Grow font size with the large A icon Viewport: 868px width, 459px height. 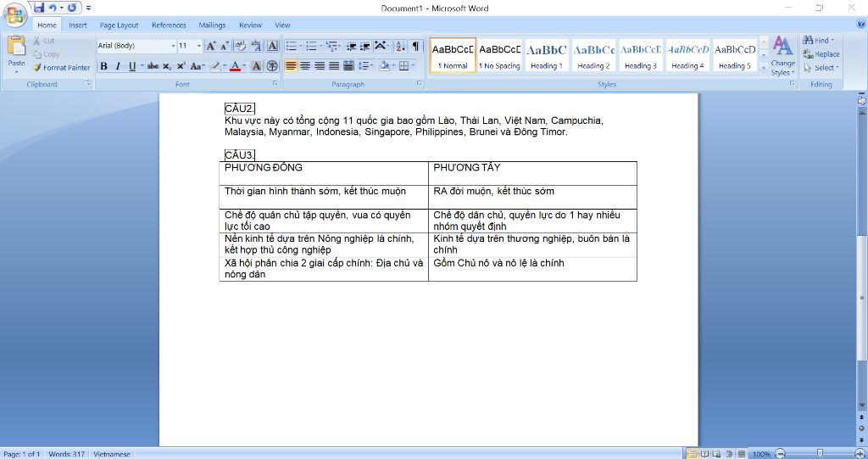211,46
